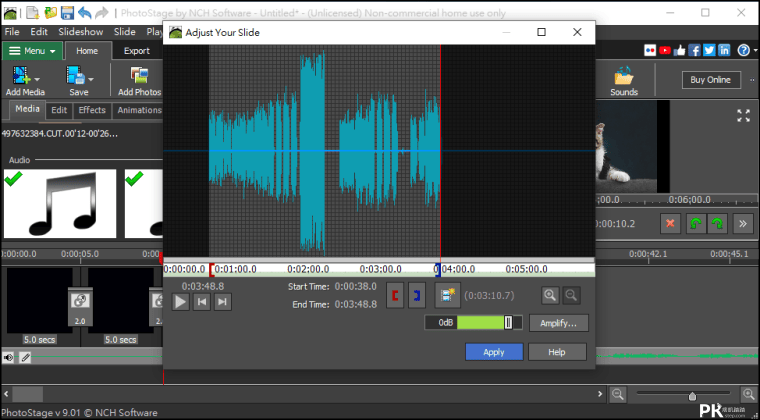The image size is (760, 420).
Task: Select the first audio note thumbnail
Action: tap(60, 203)
